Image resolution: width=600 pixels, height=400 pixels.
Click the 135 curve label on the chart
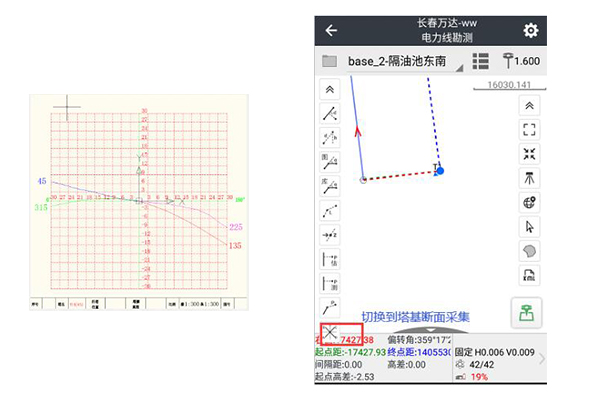coord(235,245)
